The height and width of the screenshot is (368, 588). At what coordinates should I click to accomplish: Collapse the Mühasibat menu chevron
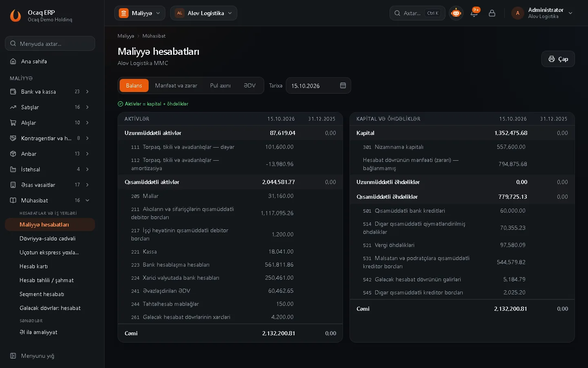[x=87, y=200]
